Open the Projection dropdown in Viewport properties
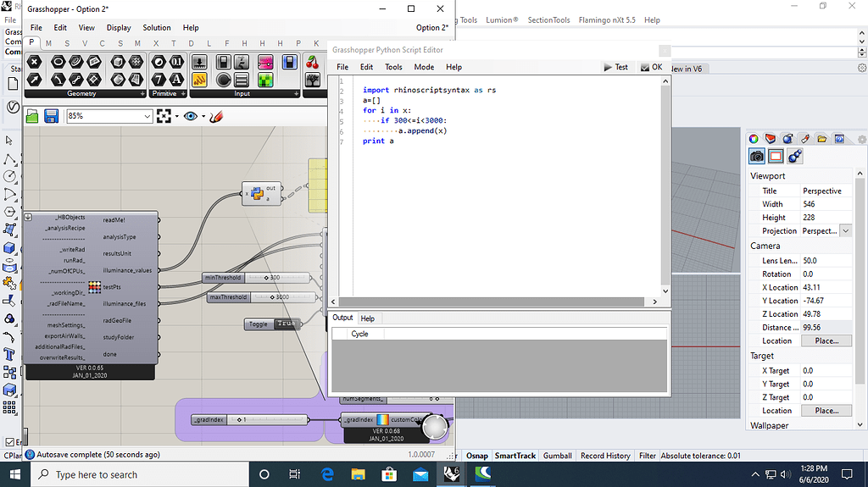This screenshot has width=868, height=487. coord(845,230)
